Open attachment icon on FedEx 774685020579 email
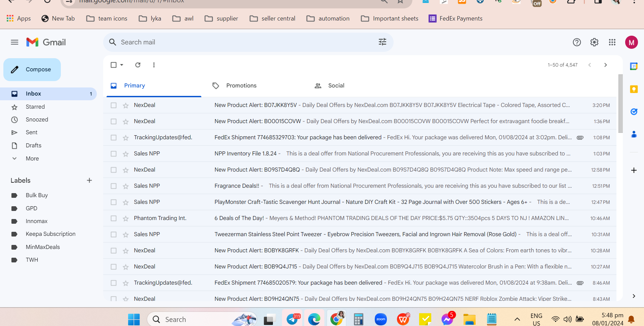The height and width of the screenshot is (326, 644). [580, 283]
